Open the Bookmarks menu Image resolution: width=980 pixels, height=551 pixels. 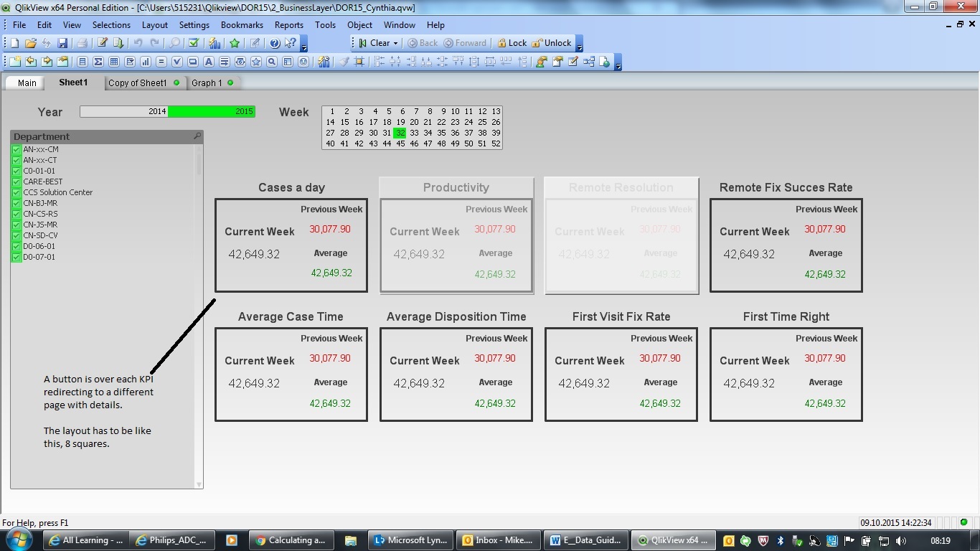pos(242,24)
